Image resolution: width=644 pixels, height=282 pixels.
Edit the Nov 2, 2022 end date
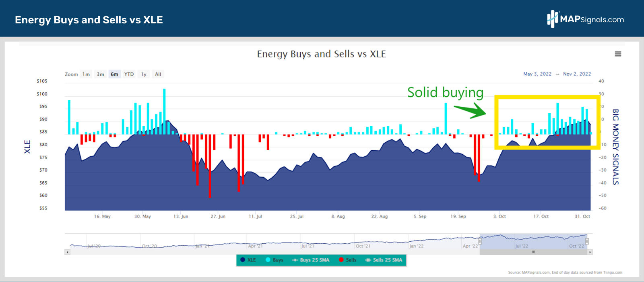click(x=577, y=74)
